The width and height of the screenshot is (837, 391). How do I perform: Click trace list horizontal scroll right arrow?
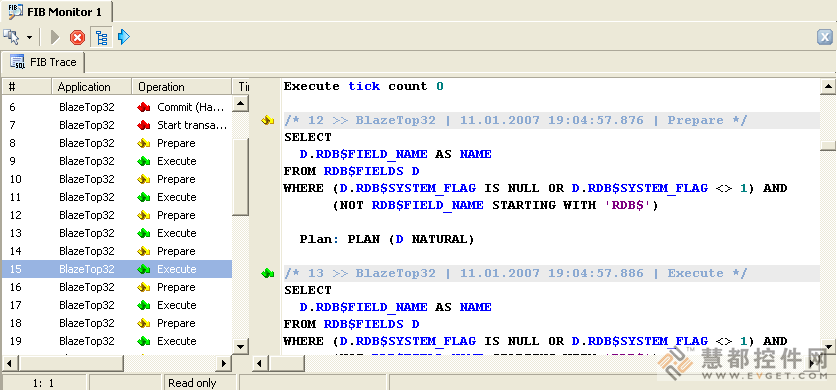point(224,363)
